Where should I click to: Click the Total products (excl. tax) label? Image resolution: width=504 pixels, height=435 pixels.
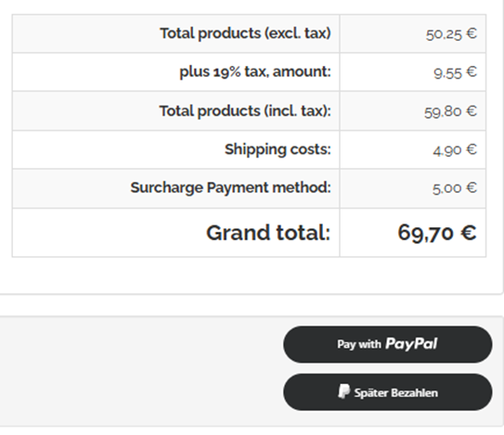click(x=246, y=33)
